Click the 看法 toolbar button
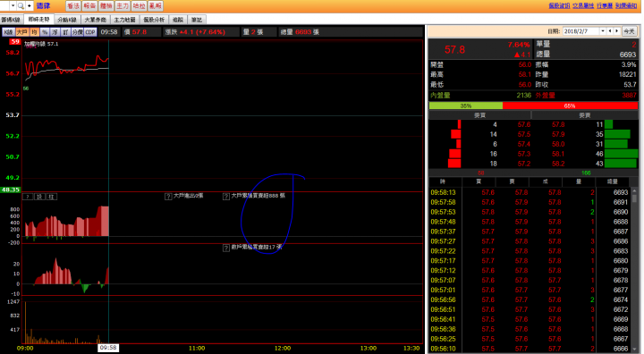Screen dimensions: 644x354 click(x=73, y=5)
